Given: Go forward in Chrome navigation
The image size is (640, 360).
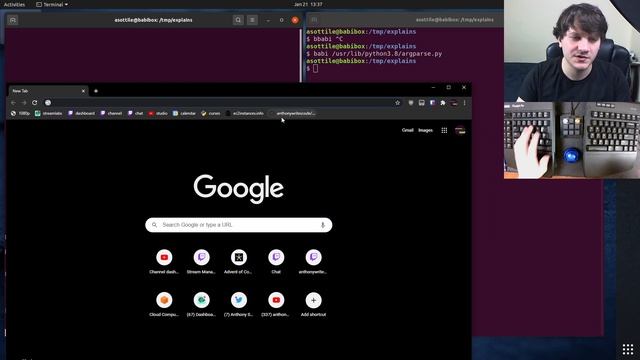Looking at the screenshot, I should [x=24, y=103].
